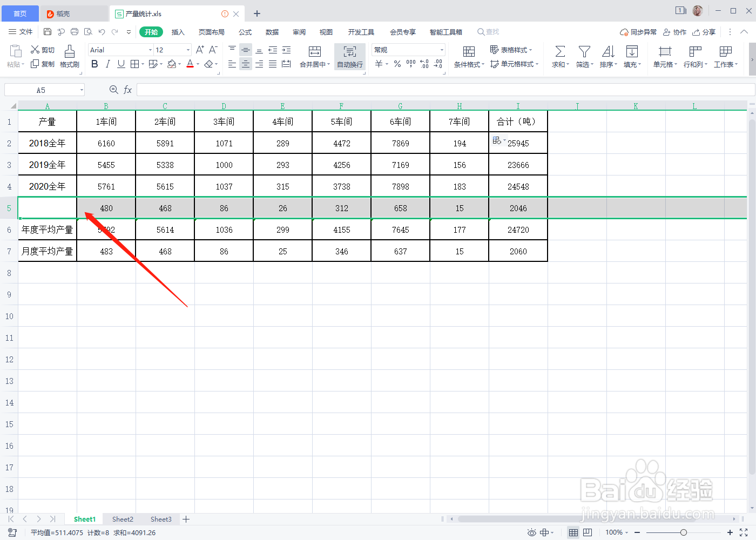Switch to the Sheet2 tab
The width and height of the screenshot is (756, 540).
[123, 519]
